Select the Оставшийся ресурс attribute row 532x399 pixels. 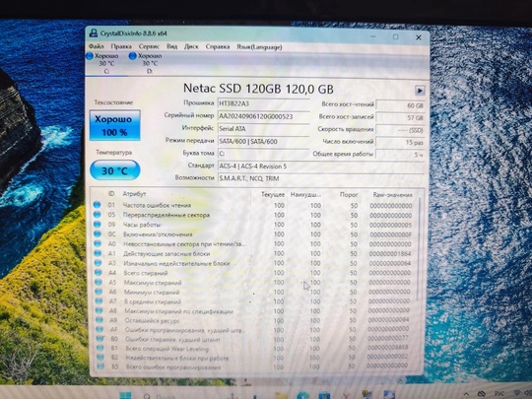253,320
